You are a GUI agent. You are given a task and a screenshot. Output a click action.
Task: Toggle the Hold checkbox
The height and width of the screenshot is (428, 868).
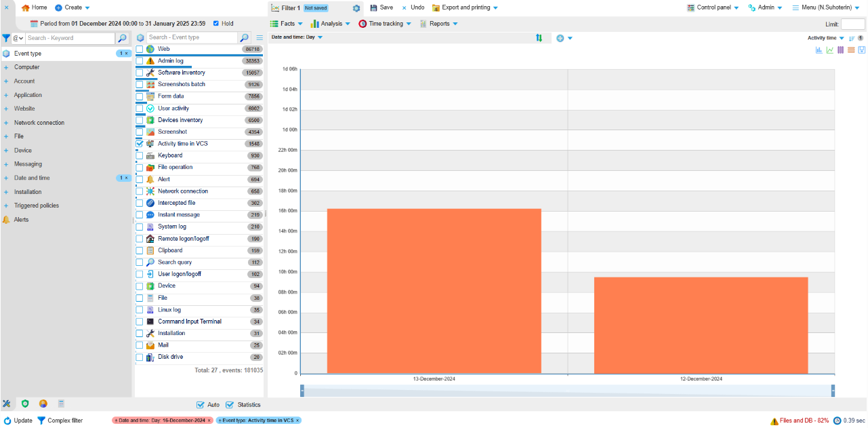pyautogui.click(x=216, y=24)
